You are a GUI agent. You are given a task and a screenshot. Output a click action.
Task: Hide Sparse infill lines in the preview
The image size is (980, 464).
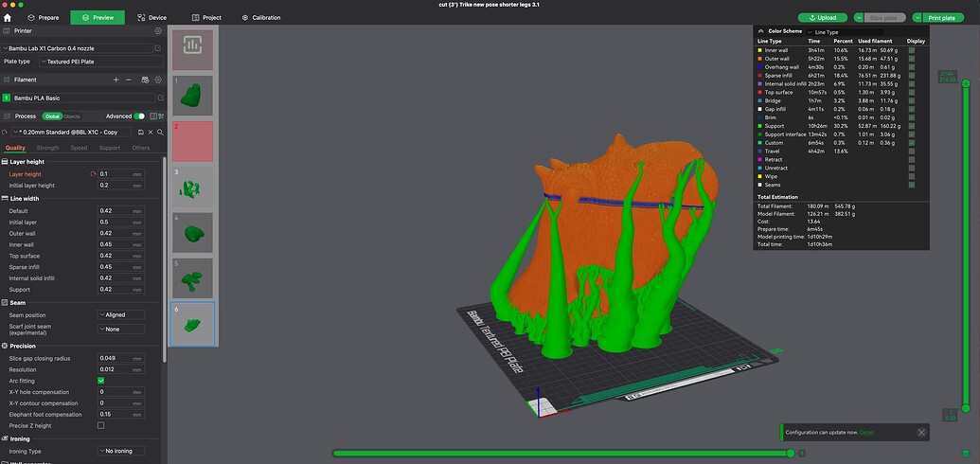pyautogui.click(x=911, y=76)
